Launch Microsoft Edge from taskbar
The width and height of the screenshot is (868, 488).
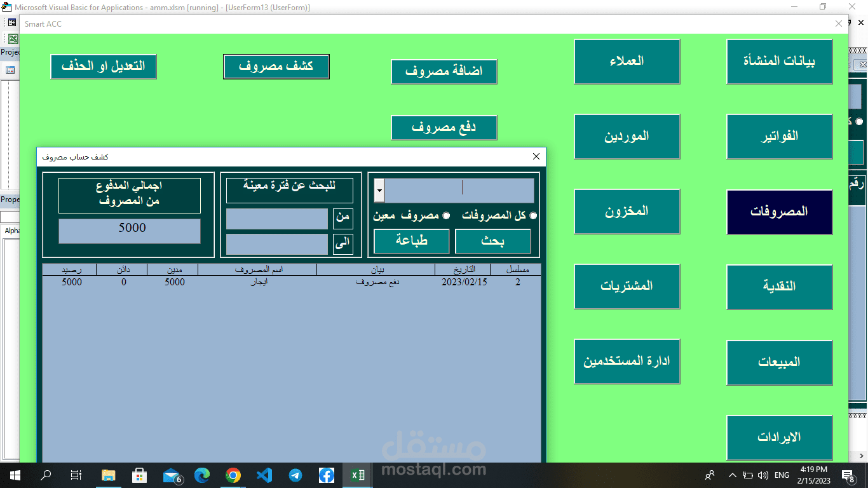(x=202, y=475)
